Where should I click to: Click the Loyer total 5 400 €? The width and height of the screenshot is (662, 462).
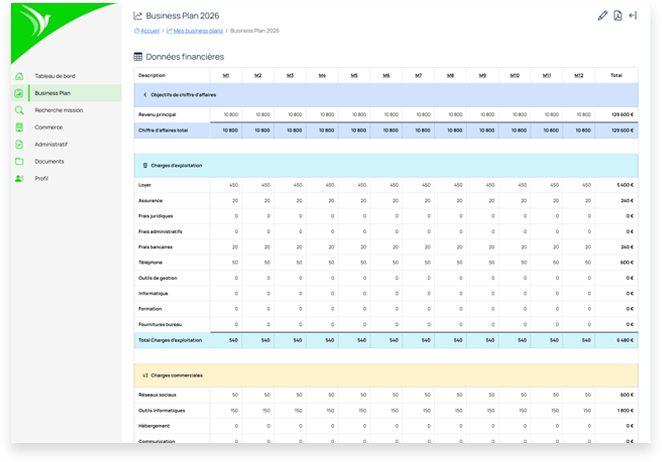tap(625, 185)
